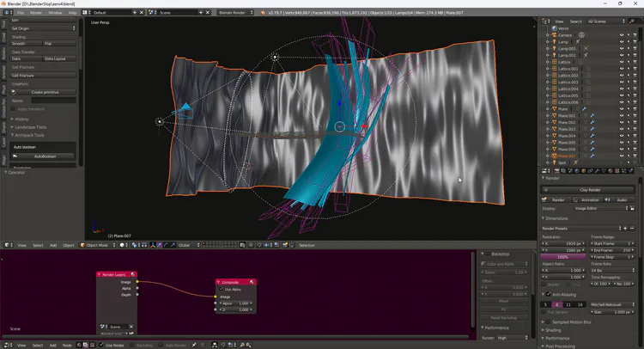Click the 100% resolution percentage slider
Image resolution: width=644 pixels, height=349 pixels.
coord(564,257)
